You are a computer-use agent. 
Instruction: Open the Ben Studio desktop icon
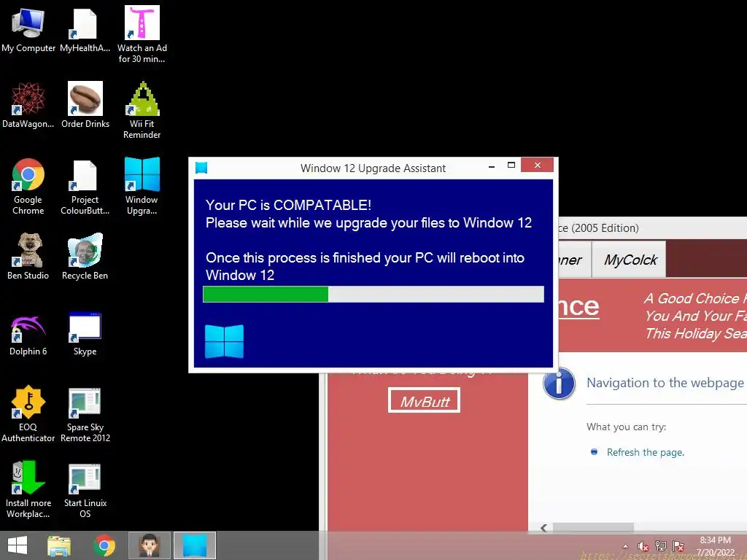tap(28, 257)
